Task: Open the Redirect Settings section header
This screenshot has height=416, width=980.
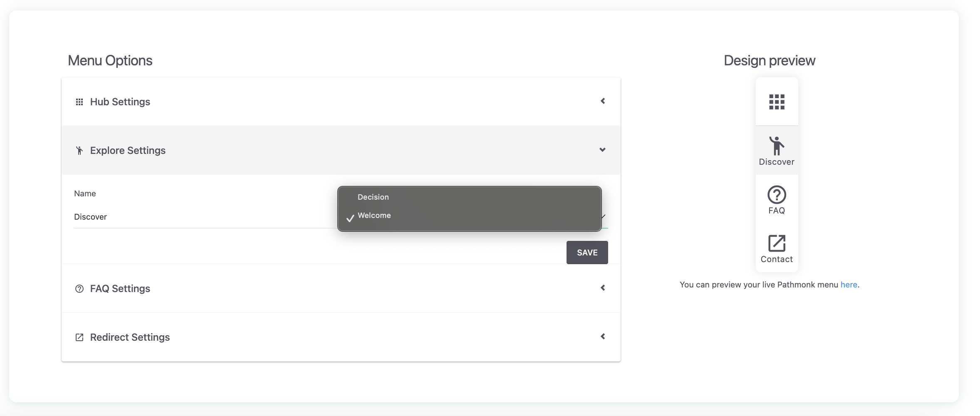Action: point(341,337)
